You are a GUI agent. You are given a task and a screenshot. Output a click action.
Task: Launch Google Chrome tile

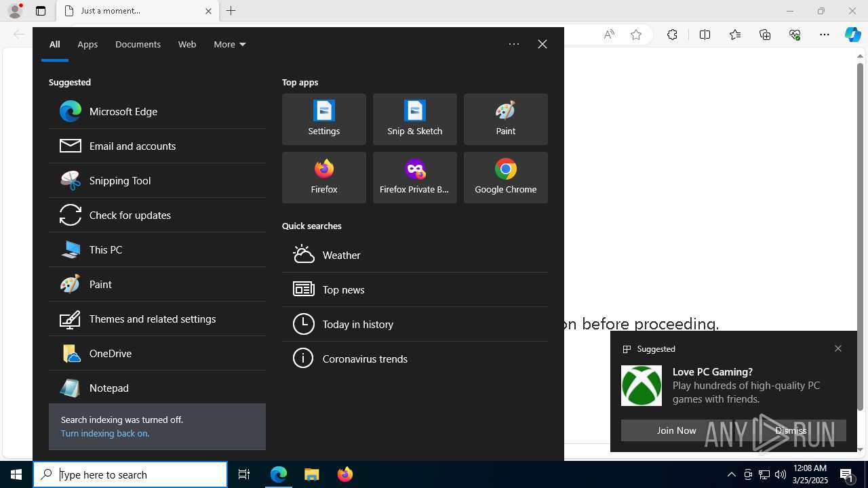[x=506, y=178]
